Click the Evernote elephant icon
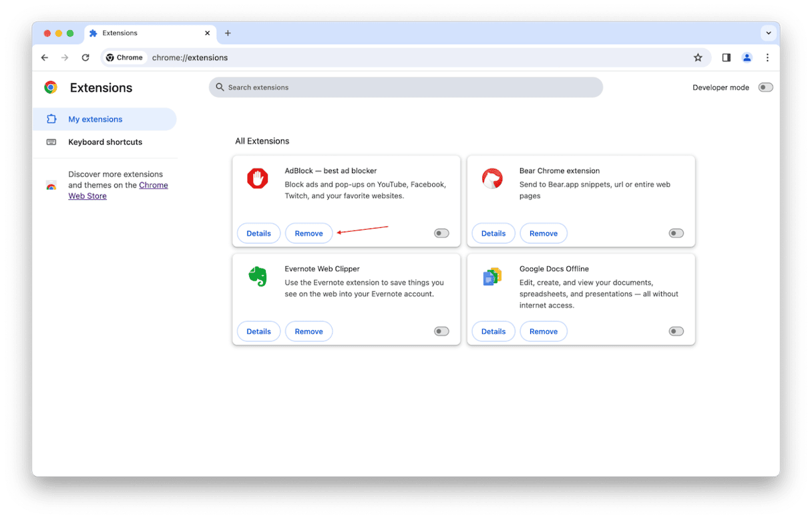This screenshot has width=812, height=519. coord(258,277)
